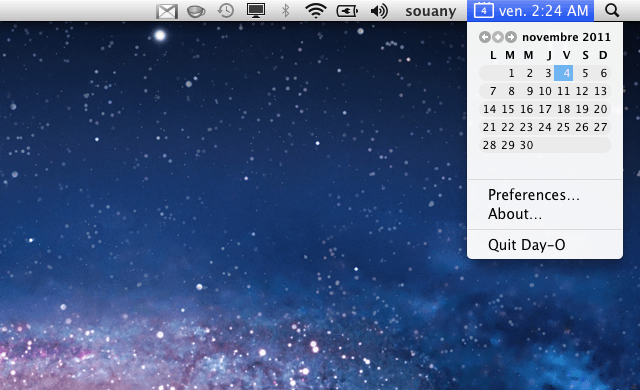Click date 16 in the calendar
The height and width of the screenshot is (390, 640).
527,109
